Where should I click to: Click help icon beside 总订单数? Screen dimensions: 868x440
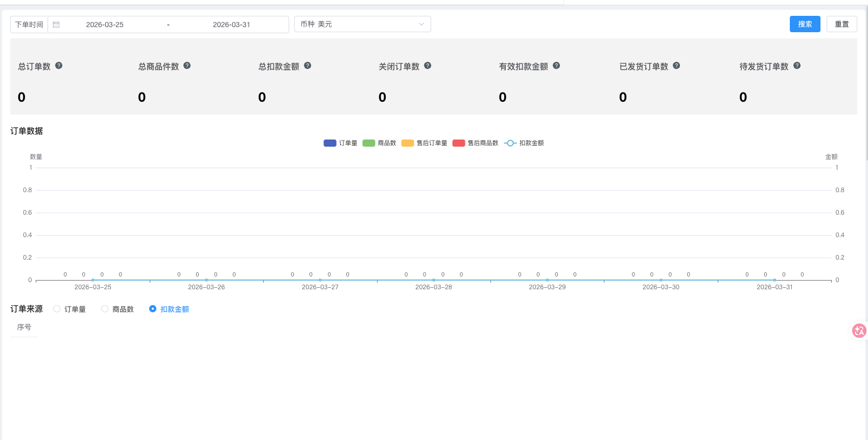pos(59,65)
